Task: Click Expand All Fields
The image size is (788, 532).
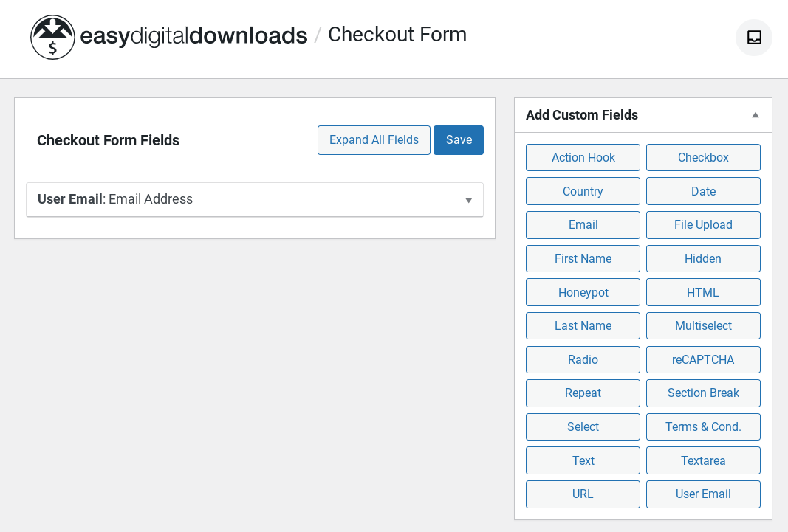Action: pyautogui.click(x=374, y=139)
